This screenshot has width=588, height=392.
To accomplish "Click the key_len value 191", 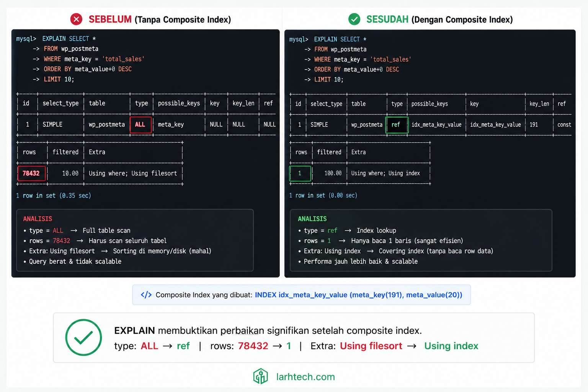I will (x=534, y=125).
